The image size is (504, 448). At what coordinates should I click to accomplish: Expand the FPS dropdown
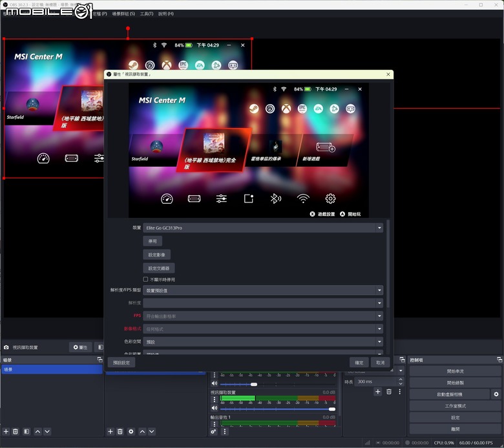[263, 316]
